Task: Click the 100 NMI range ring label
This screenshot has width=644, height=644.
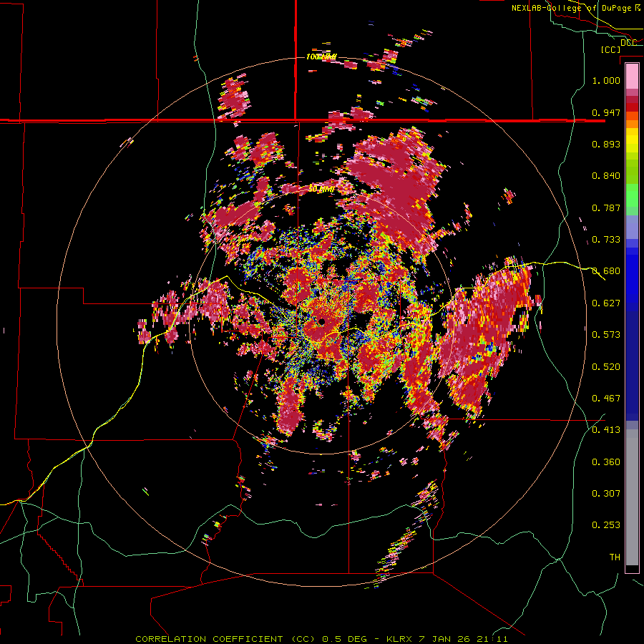Action: (321, 57)
